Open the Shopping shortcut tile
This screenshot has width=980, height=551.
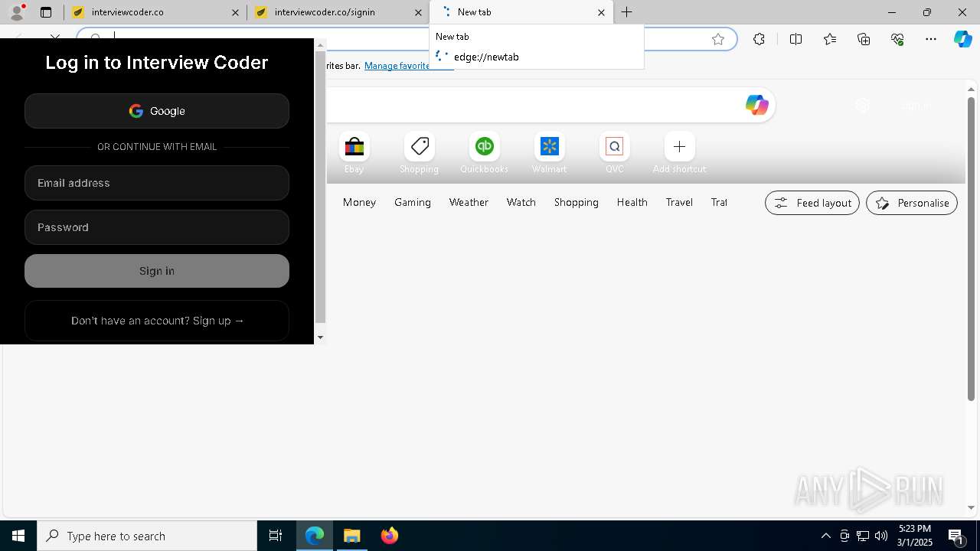(419, 153)
